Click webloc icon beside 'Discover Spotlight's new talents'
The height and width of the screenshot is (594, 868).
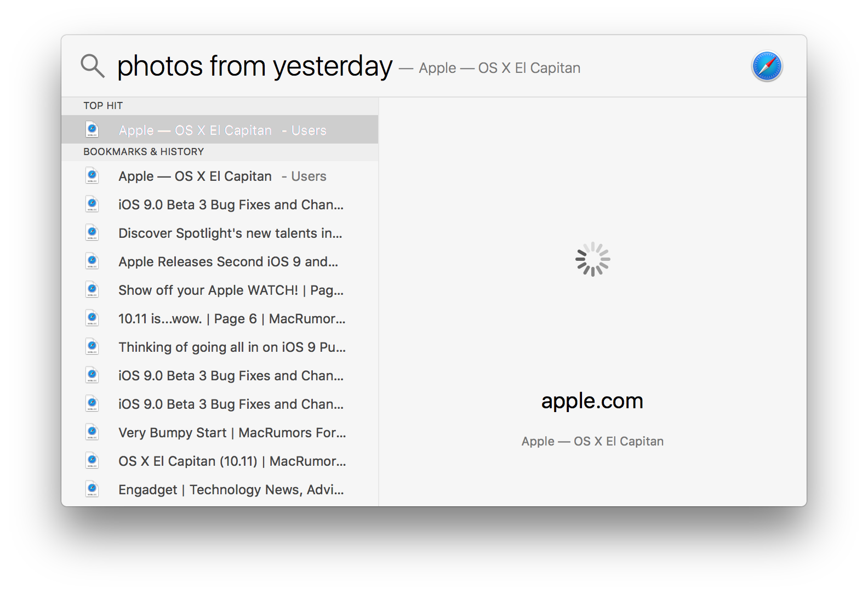tap(92, 233)
